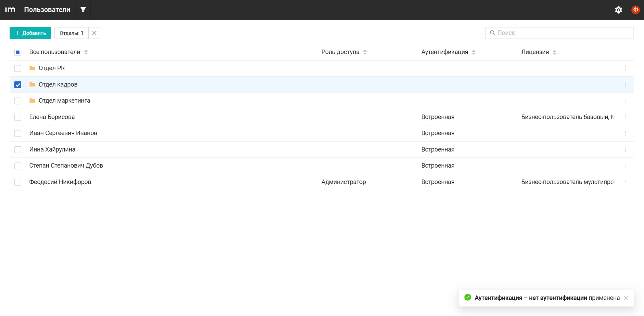644x316 pixels.
Task: Open the Отдел маркетинга department
Action: tap(64, 101)
